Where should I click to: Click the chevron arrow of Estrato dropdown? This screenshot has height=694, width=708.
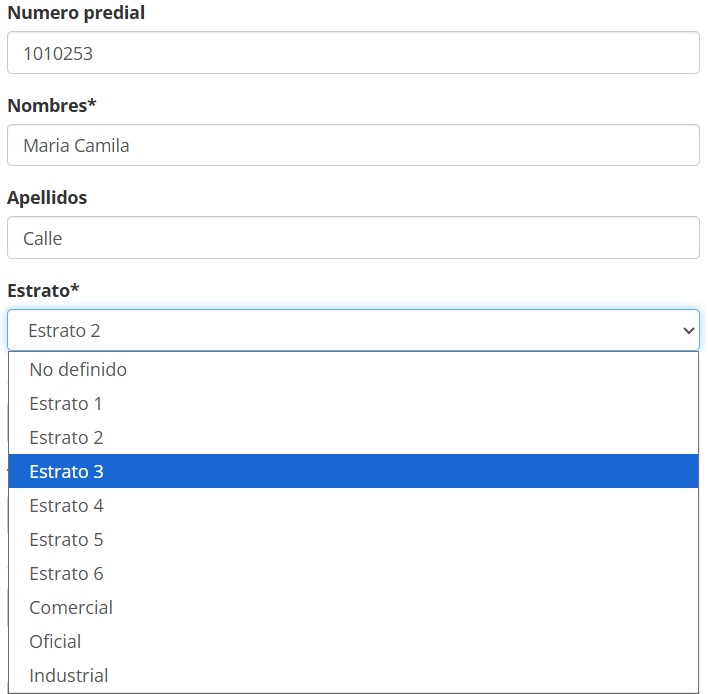688,330
